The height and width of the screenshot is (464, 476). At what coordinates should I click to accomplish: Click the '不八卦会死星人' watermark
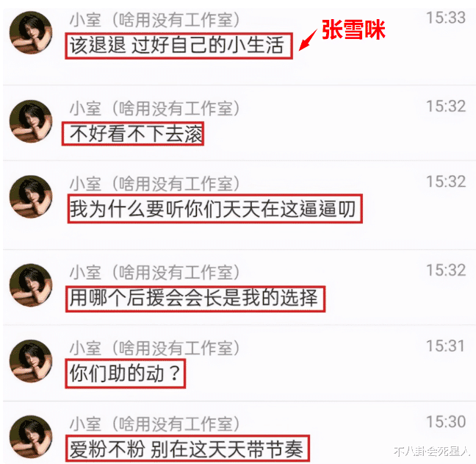(x=432, y=451)
